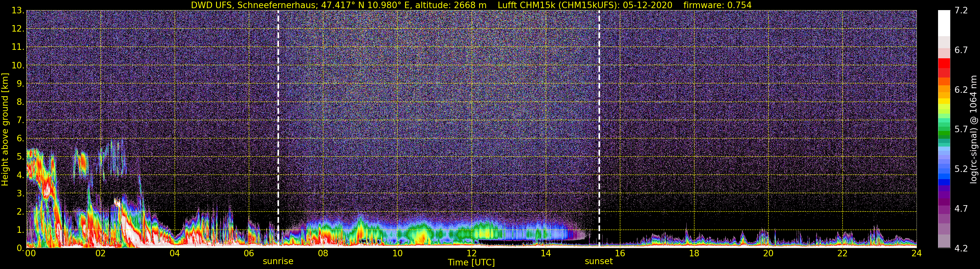The width and height of the screenshot is (980, 269).
Task: Click the '8.' height tick label
Action: [x=20, y=102]
